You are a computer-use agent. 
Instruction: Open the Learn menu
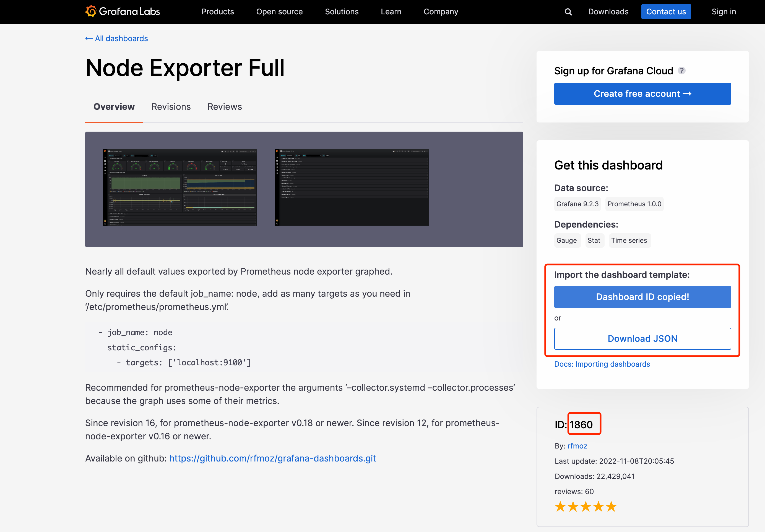pyautogui.click(x=391, y=12)
